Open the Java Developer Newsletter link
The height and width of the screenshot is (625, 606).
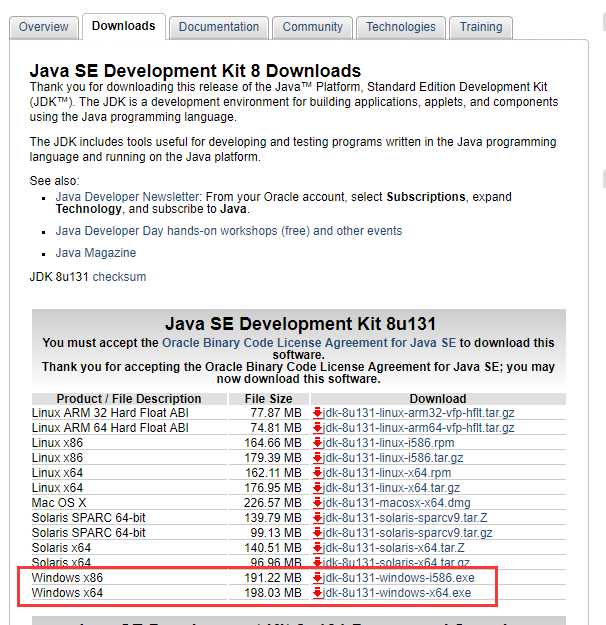[127, 197]
